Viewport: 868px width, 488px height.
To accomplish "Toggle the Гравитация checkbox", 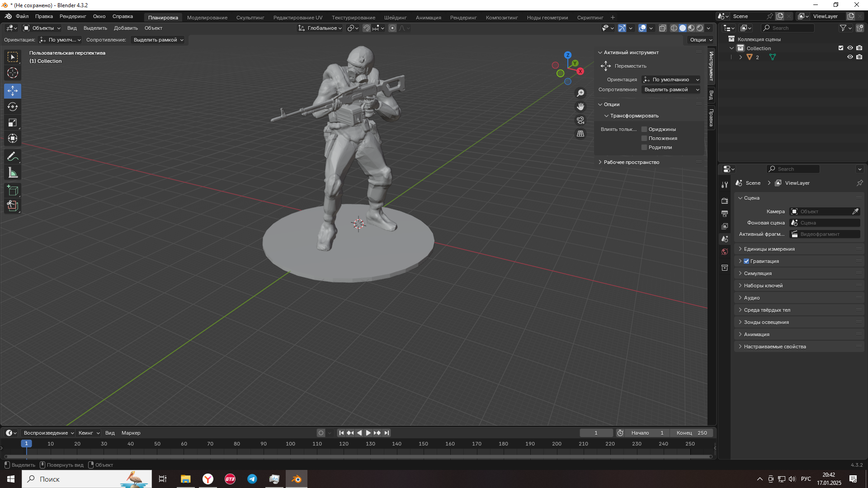I will [x=746, y=261].
